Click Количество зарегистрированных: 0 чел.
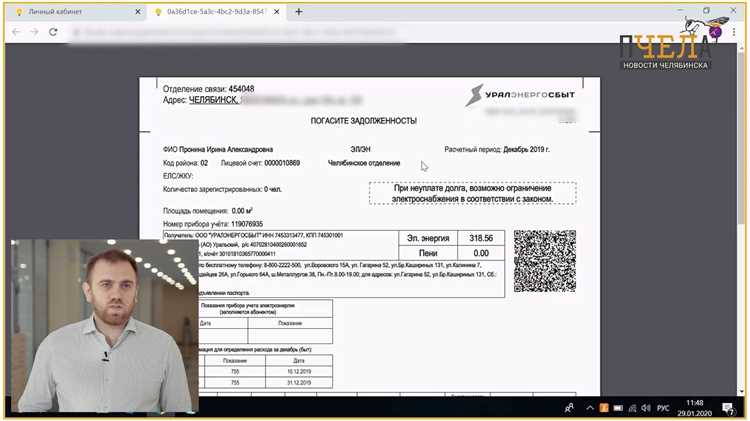Viewport: 750px width, 421px height. pos(222,189)
